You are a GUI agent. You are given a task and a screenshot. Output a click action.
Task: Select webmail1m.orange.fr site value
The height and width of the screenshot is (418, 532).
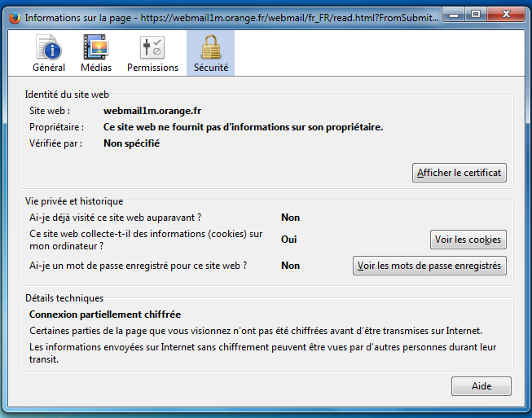tap(152, 111)
